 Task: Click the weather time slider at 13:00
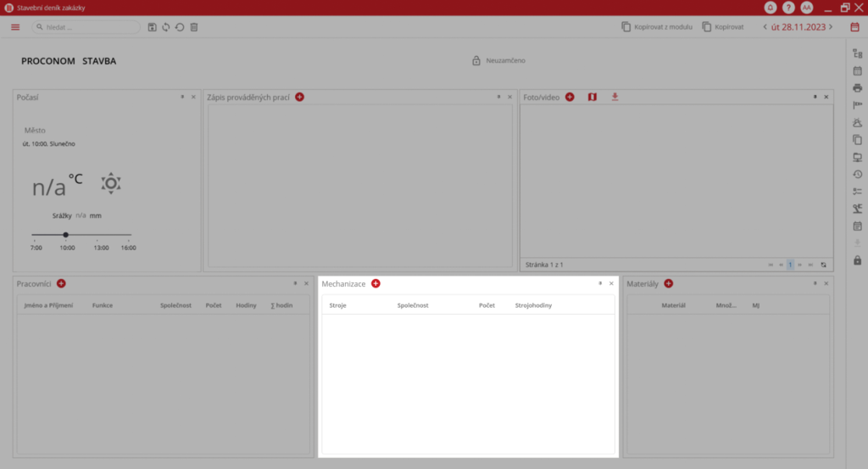(101, 234)
